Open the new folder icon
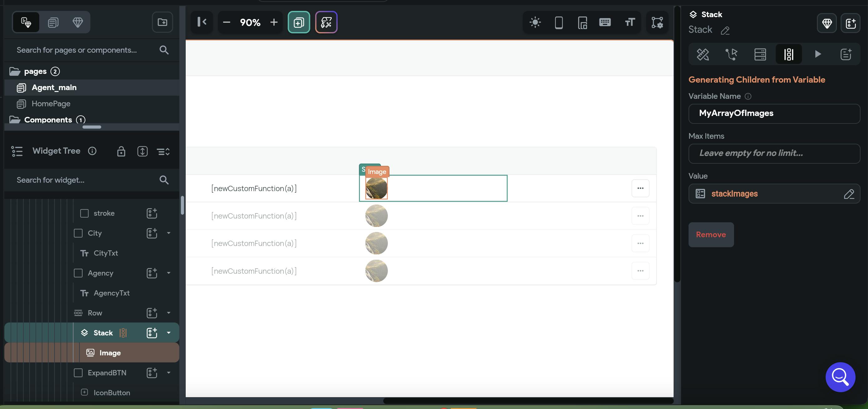 point(162,22)
